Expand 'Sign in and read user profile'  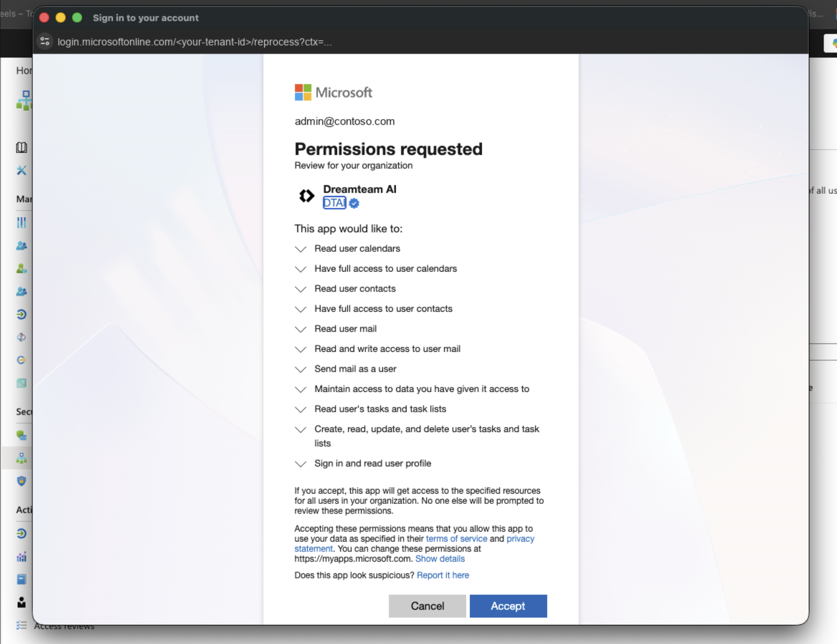tap(301, 464)
